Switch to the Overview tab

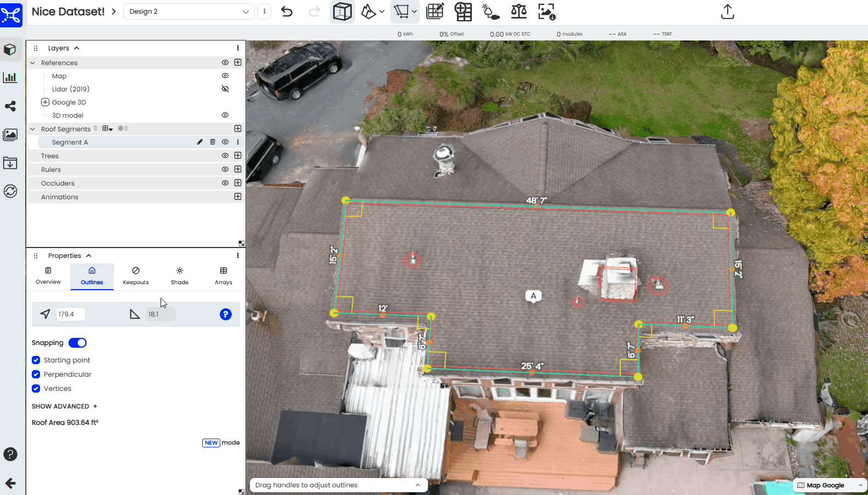coord(48,277)
